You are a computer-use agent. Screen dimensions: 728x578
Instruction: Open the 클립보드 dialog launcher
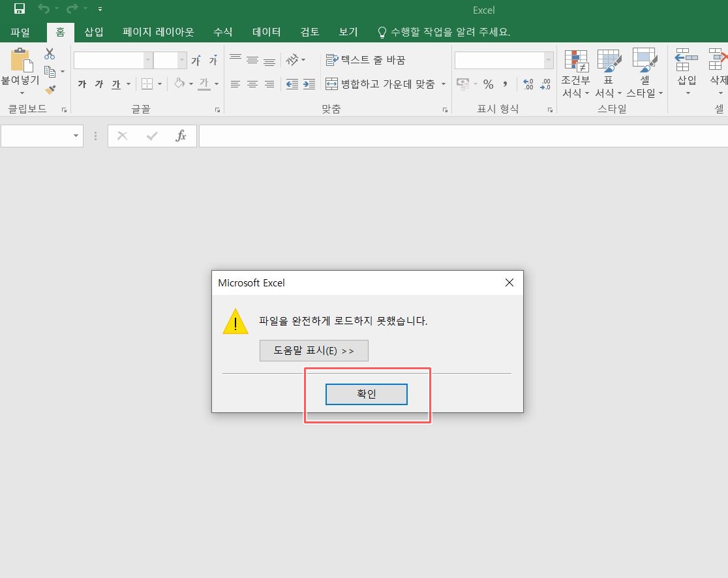coord(64,110)
